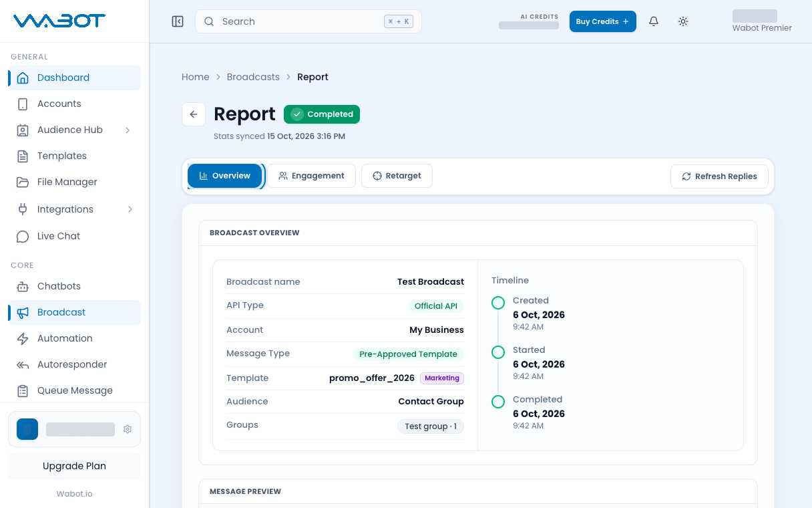Screen dimensions: 812x508
Task: Switch to the Engagement tab
Action: [x=311, y=176]
